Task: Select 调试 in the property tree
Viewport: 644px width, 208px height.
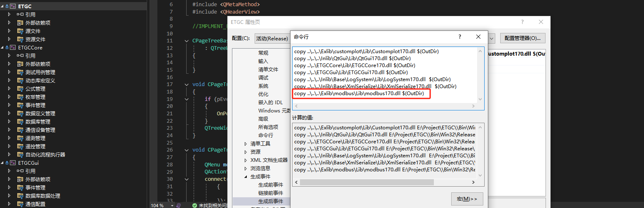Action: 263,78
